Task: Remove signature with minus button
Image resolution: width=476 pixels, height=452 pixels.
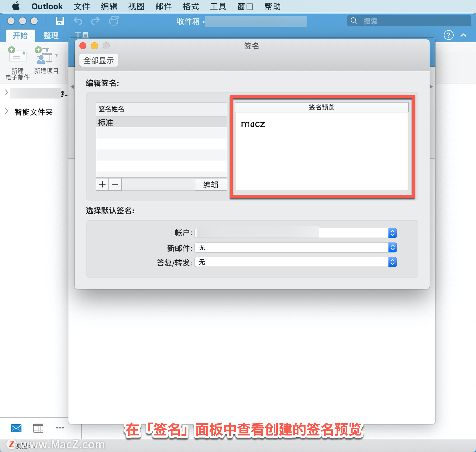Action: [x=115, y=184]
